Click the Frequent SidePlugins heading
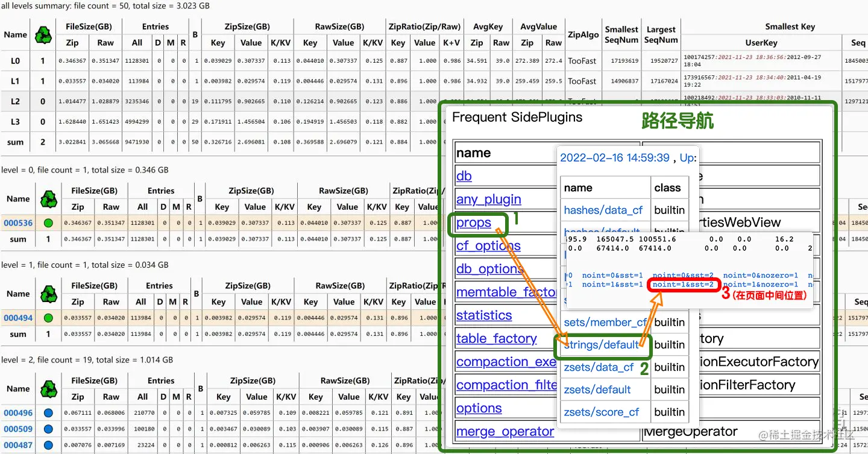 [x=517, y=117]
